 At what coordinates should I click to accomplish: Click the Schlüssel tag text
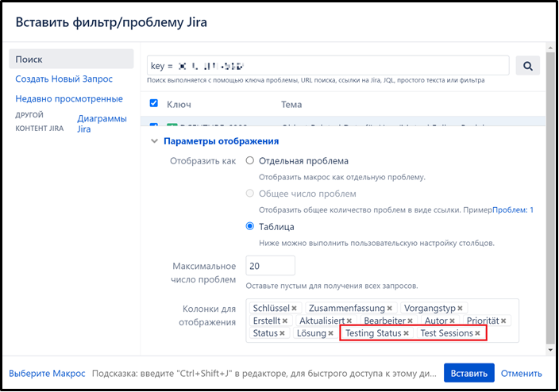(271, 308)
